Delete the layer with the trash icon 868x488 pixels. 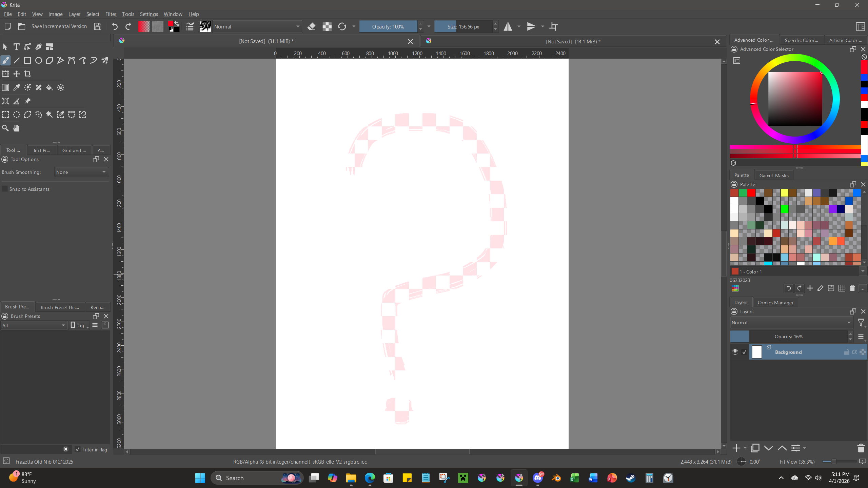coord(861,448)
